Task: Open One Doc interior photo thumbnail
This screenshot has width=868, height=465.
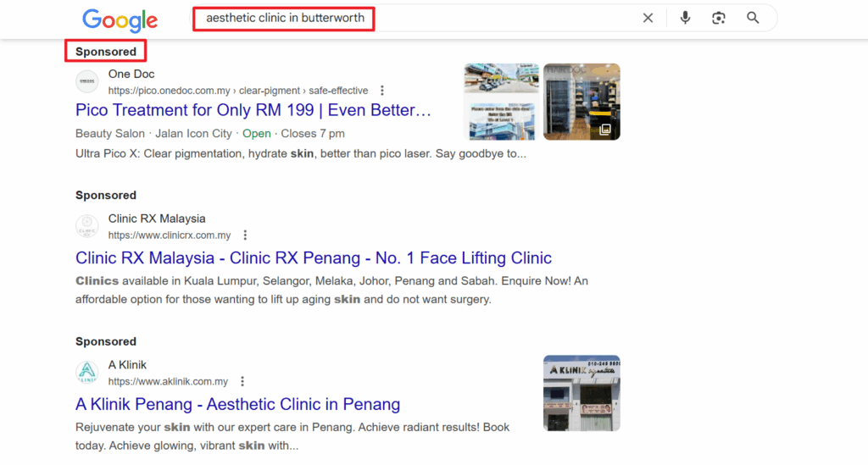Action: click(581, 102)
